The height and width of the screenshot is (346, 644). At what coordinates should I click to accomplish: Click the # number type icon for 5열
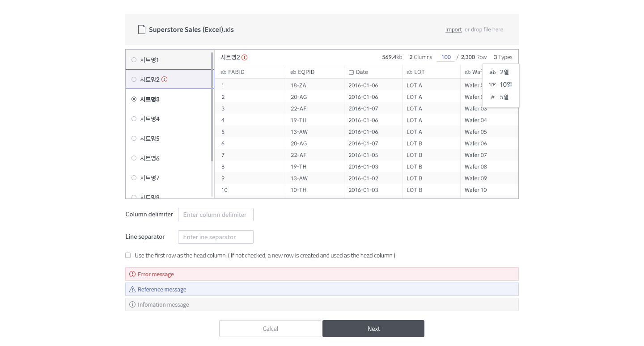pyautogui.click(x=492, y=97)
